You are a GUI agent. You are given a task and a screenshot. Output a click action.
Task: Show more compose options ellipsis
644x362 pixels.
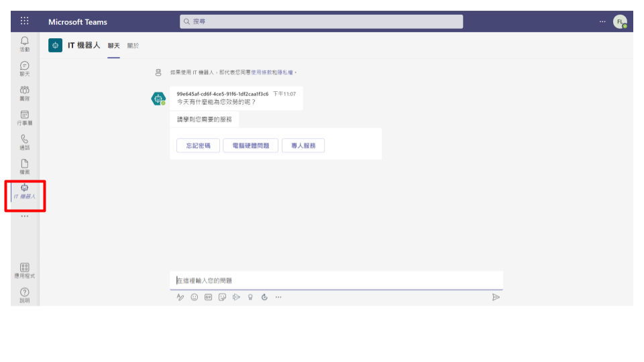click(278, 297)
